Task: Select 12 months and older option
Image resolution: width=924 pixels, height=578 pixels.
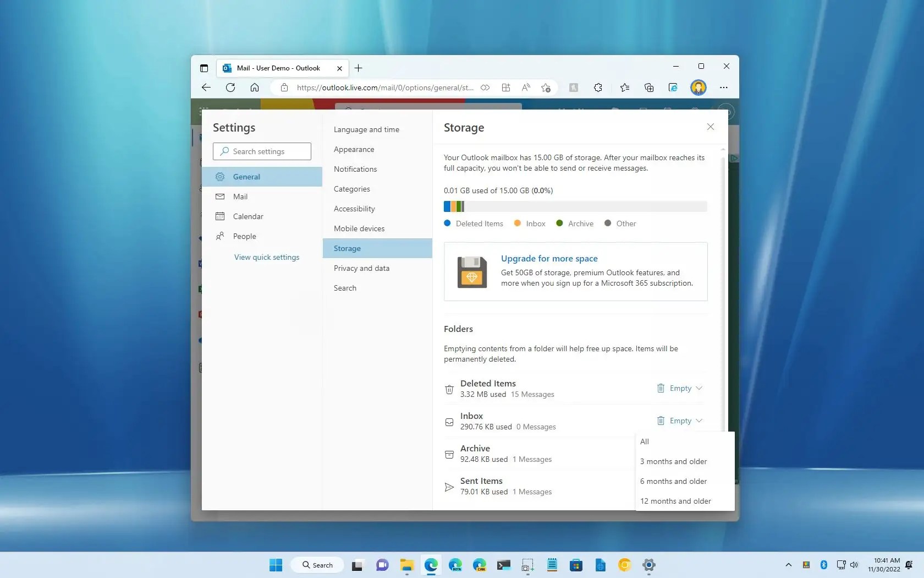Action: click(675, 501)
